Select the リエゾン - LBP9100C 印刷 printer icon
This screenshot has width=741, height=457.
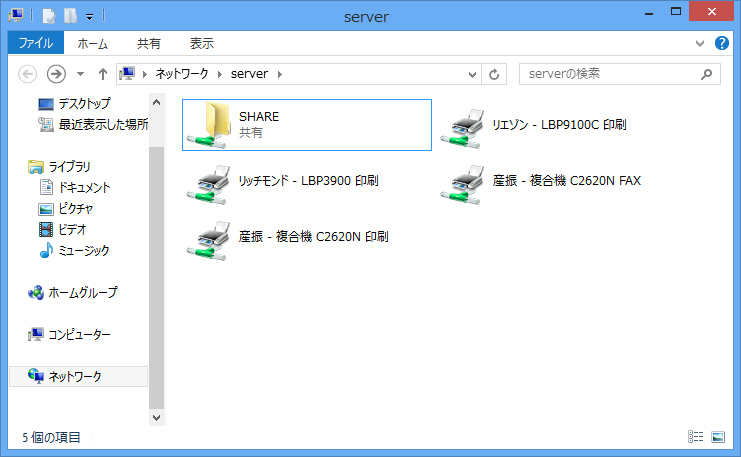(x=463, y=128)
